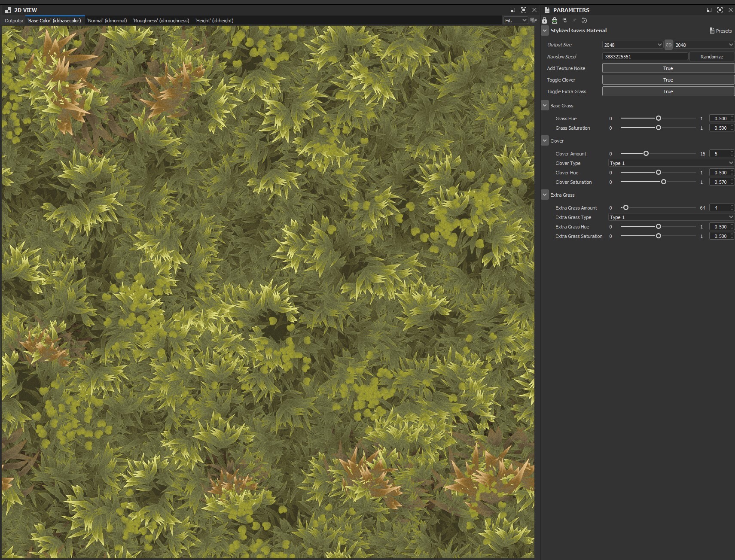Open the Presets menu

point(720,30)
